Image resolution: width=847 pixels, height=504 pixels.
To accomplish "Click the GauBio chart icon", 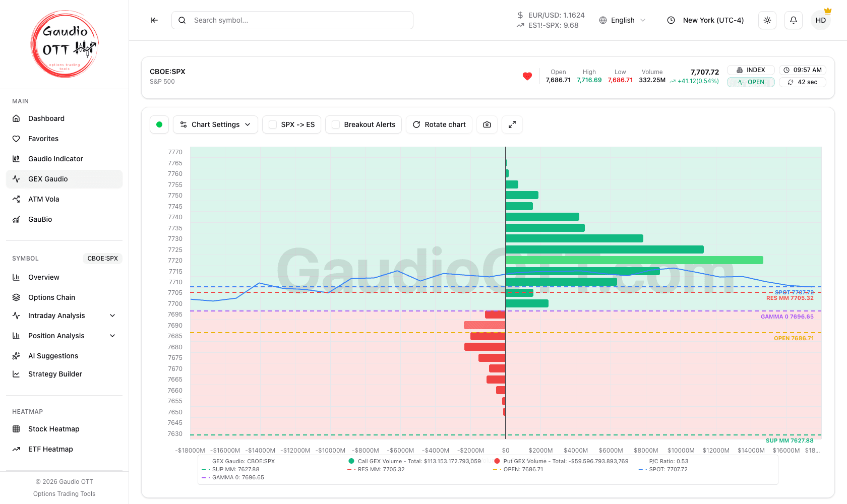I will [16, 219].
